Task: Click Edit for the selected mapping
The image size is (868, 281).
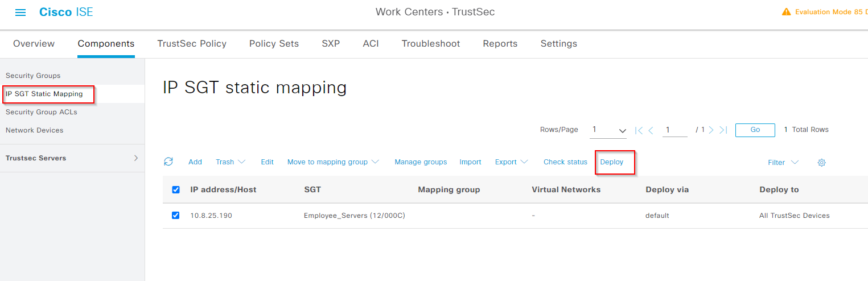Action: click(x=268, y=162)
